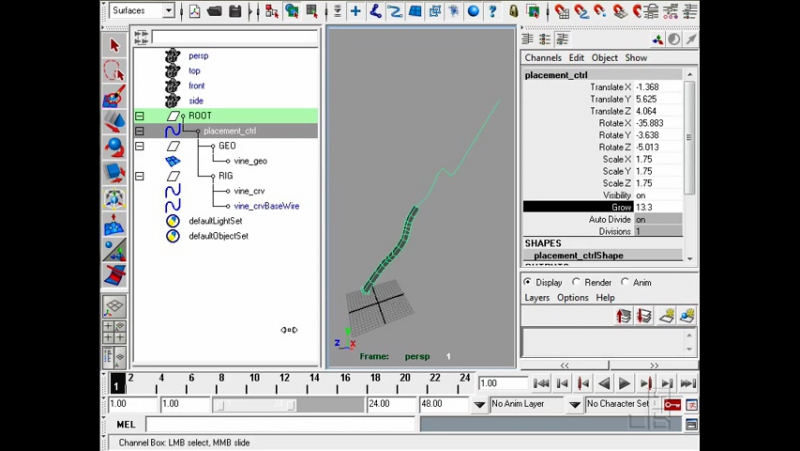This screenshot has width=800, height=451.
Task: Enable snap to points magnet icon
Action: tap(601, 11)
